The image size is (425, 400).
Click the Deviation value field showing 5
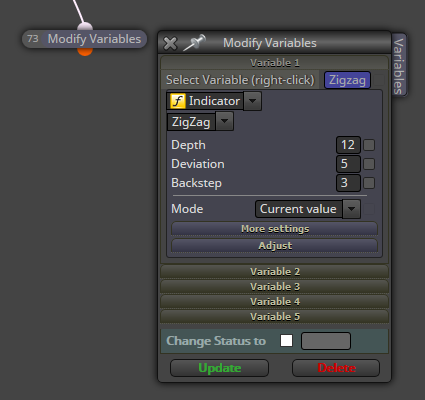click(x=348, y=164)
